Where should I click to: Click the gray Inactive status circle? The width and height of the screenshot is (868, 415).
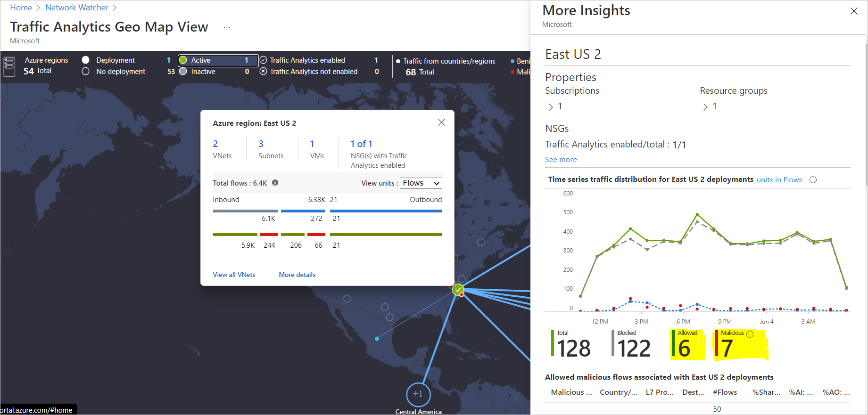tap(183, 71)
